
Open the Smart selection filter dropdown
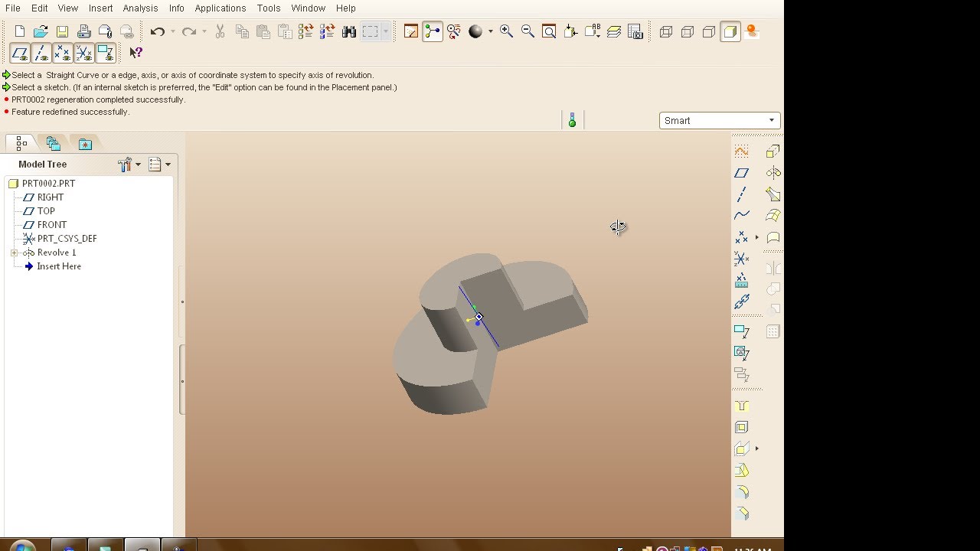(720, 120)
